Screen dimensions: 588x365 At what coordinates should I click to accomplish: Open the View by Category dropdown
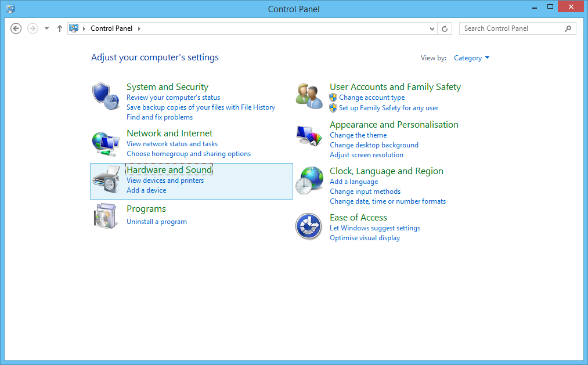click(x=471, y=57)
